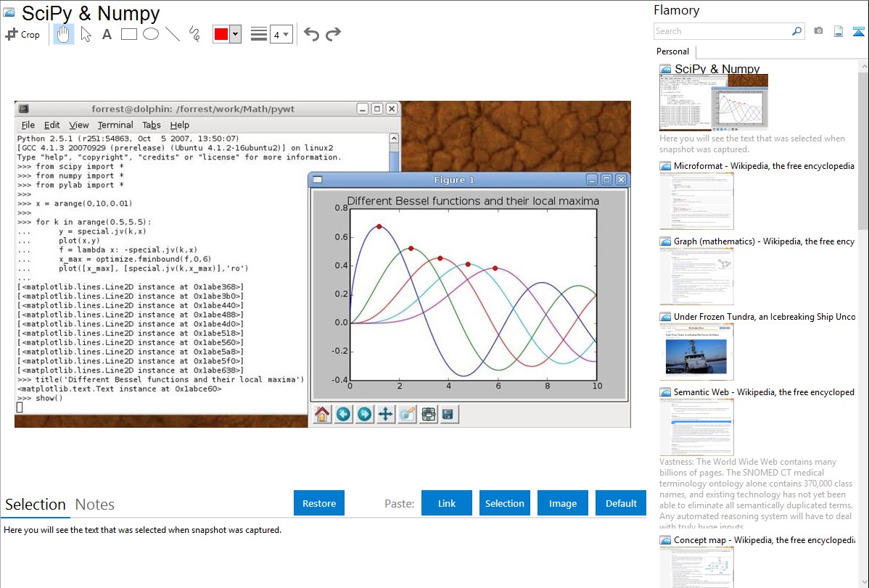The image size is (869, 588).
Task: Click the terminal scrollbar up arrow
Action: click(x=393, y=138)
